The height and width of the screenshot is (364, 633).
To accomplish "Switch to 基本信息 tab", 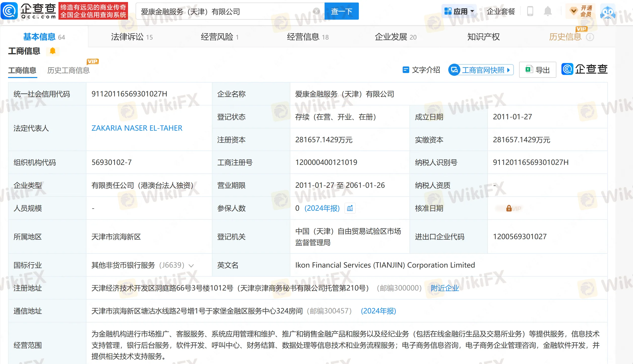I will pyautogui.click(x=44, y=37).
